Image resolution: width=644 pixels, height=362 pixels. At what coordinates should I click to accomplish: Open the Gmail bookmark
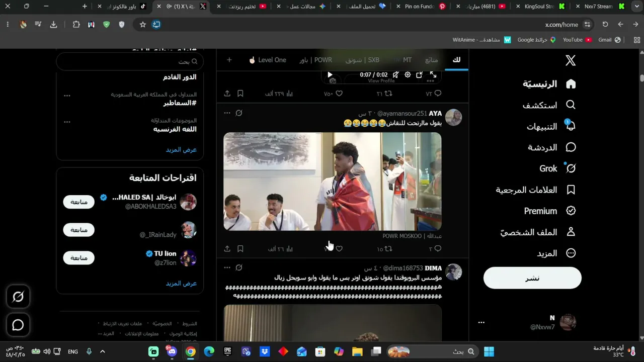[609, 40]
